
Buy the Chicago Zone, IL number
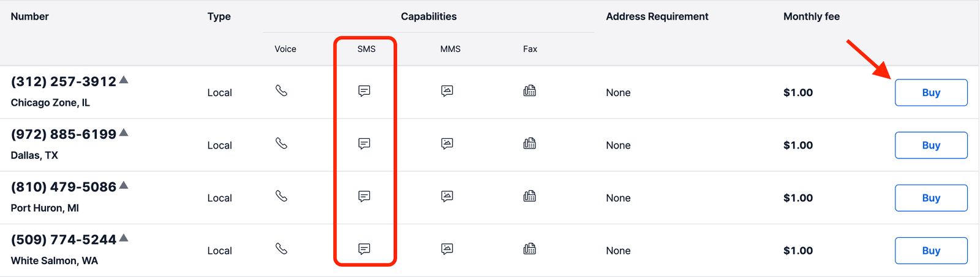[931, 92]
